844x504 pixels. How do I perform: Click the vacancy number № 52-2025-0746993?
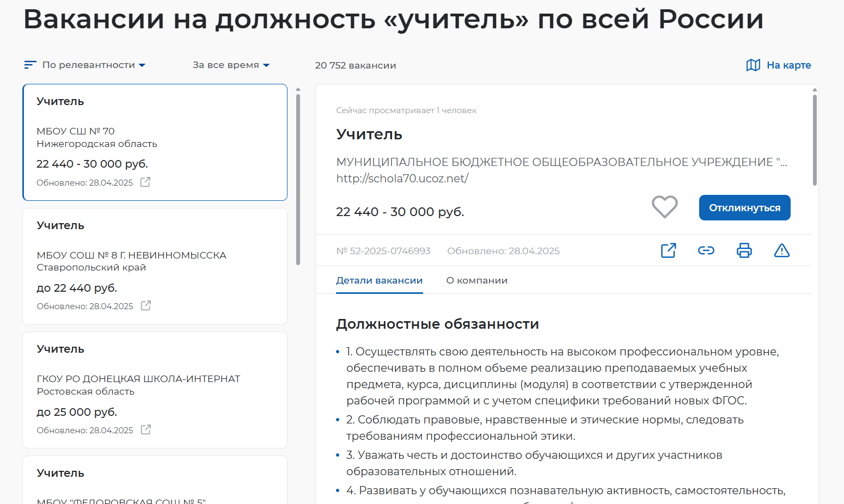(x=383, y=251)
